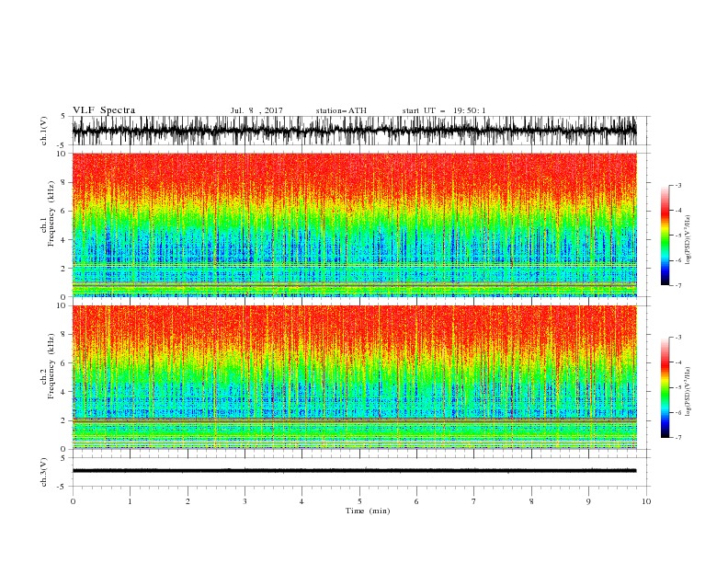Click the ch.3 voltage waveform trace
This screenshot has width=728, height=563.
point(354,471)
